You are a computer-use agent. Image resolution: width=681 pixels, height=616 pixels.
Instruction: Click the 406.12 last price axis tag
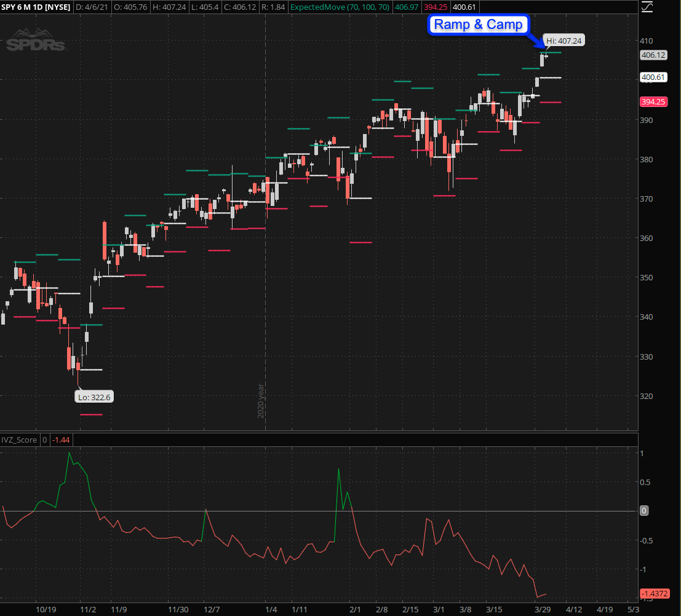[x=653, y=55]
